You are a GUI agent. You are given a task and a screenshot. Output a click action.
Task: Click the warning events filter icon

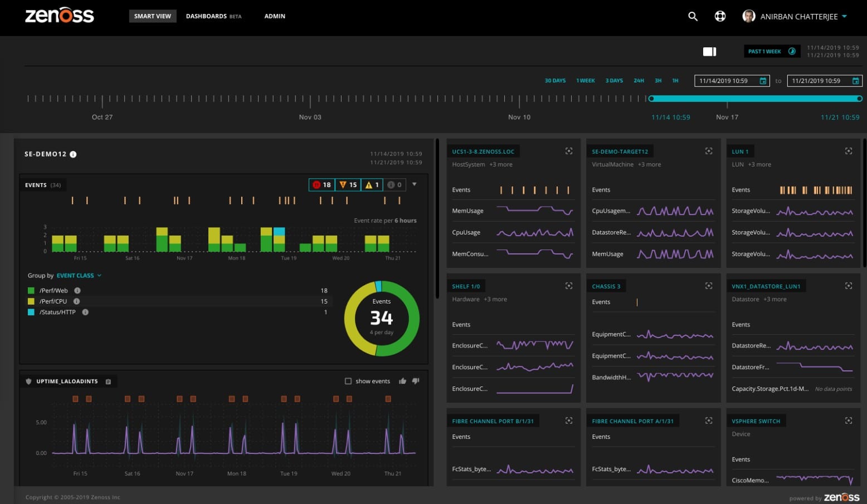click(370, 184)
